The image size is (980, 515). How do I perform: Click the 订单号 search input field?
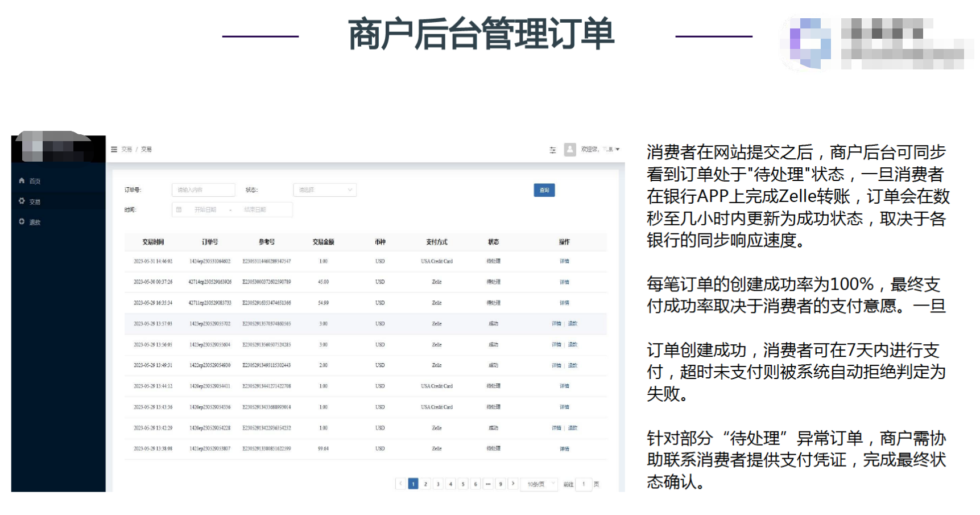point(204,190)
